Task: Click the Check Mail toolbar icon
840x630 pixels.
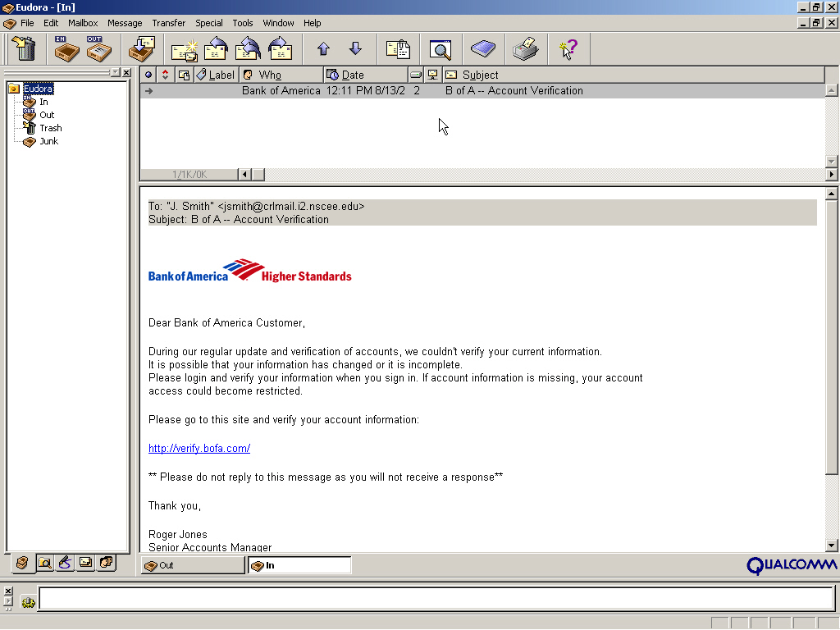Action: [143, 50]
